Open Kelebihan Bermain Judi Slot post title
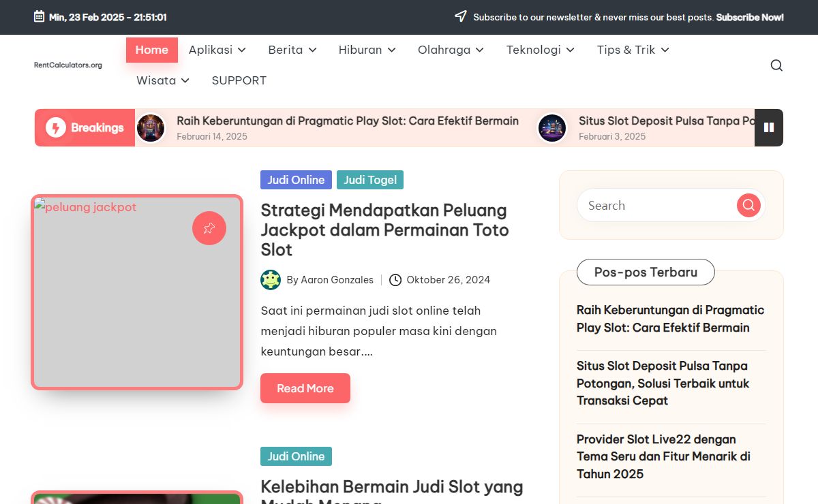818x504 pixels. tap(392, 491)
